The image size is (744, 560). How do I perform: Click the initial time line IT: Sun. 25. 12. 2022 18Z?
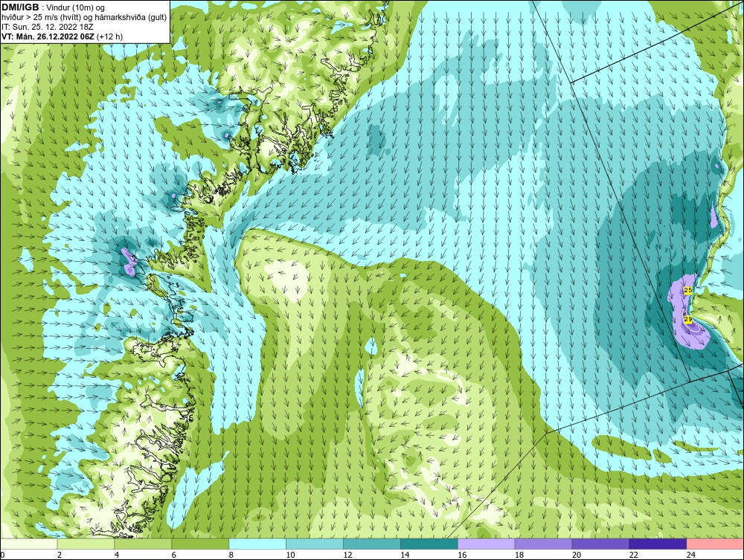click(48, 27)
